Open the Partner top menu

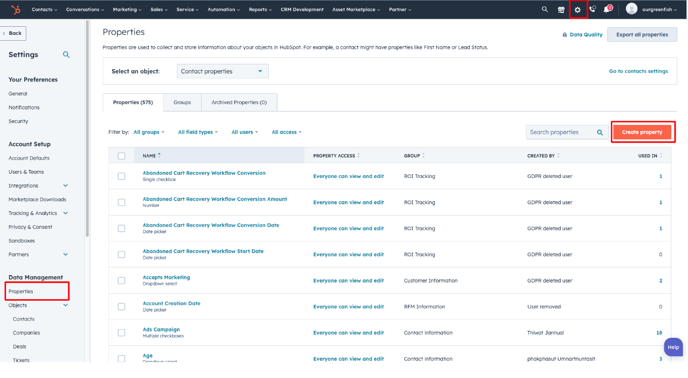400,9
